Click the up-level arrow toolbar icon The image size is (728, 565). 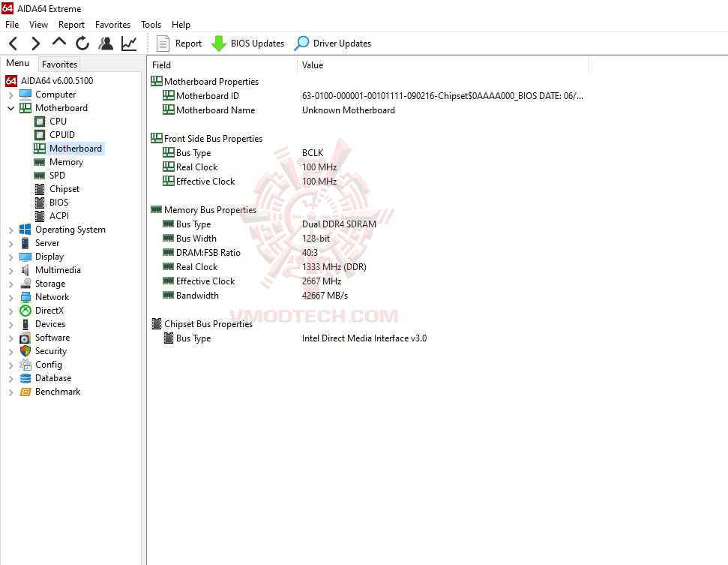click(x=58, y=43)
